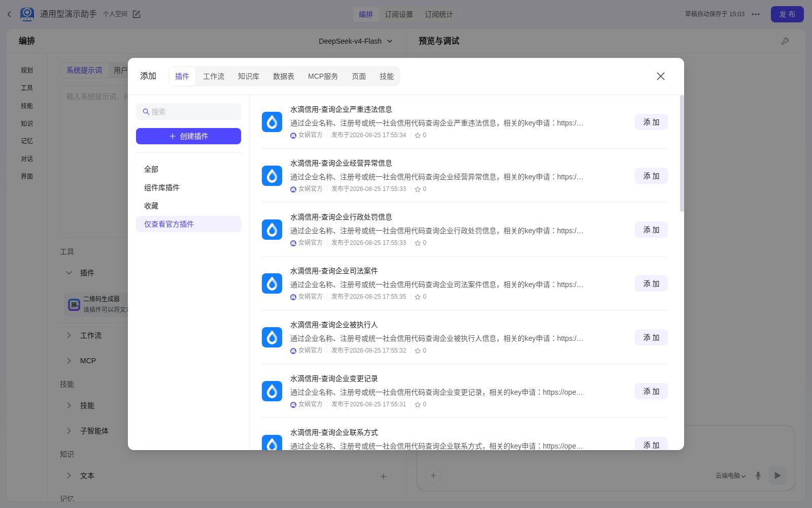Click the plus attachment icon in chat input
Image resolution: width=812 pixels, height=508 pixels.
[x=433, y=475]
